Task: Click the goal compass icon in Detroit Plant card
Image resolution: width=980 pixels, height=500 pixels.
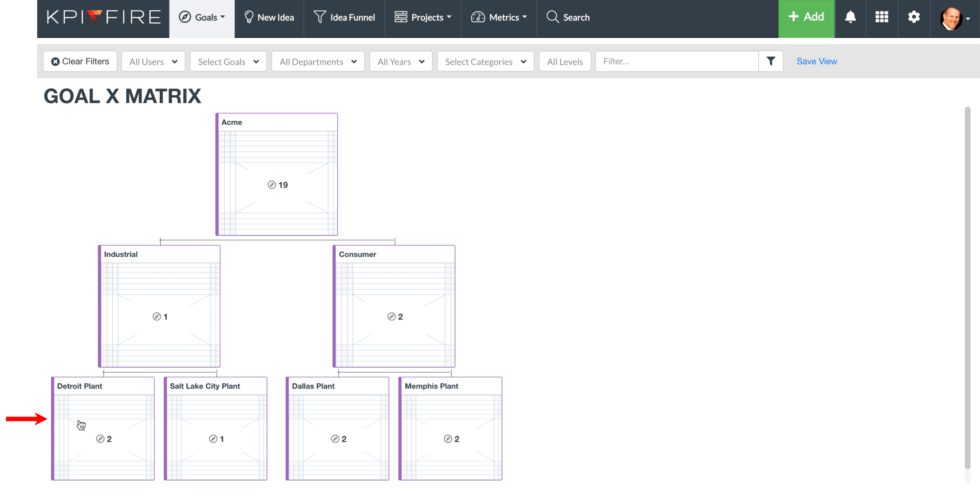Action: tap(100, 439)
